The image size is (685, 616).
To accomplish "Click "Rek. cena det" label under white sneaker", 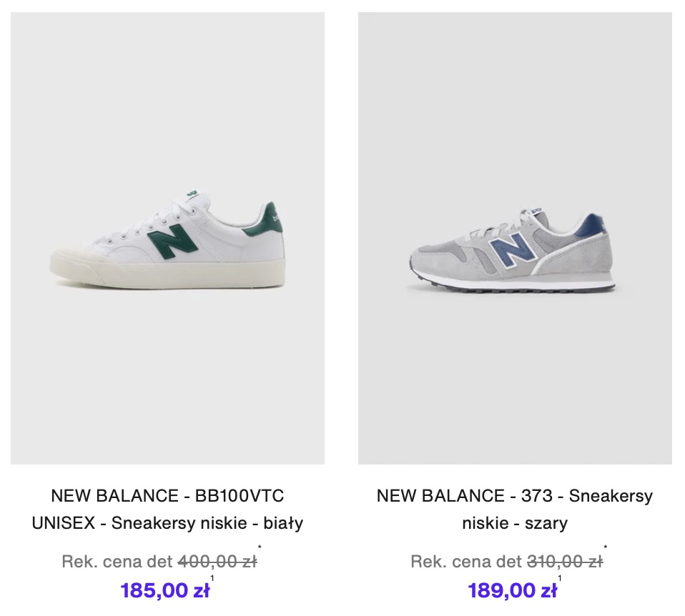I will (117, 562).
